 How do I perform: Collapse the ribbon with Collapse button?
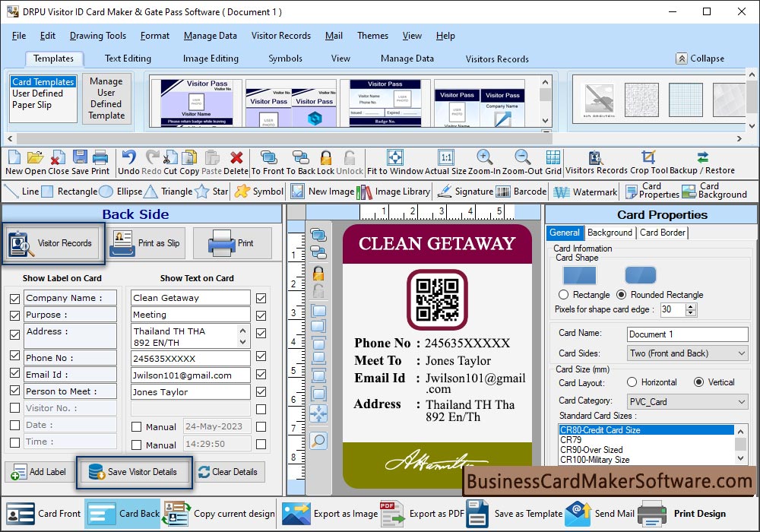pos(701,59)
